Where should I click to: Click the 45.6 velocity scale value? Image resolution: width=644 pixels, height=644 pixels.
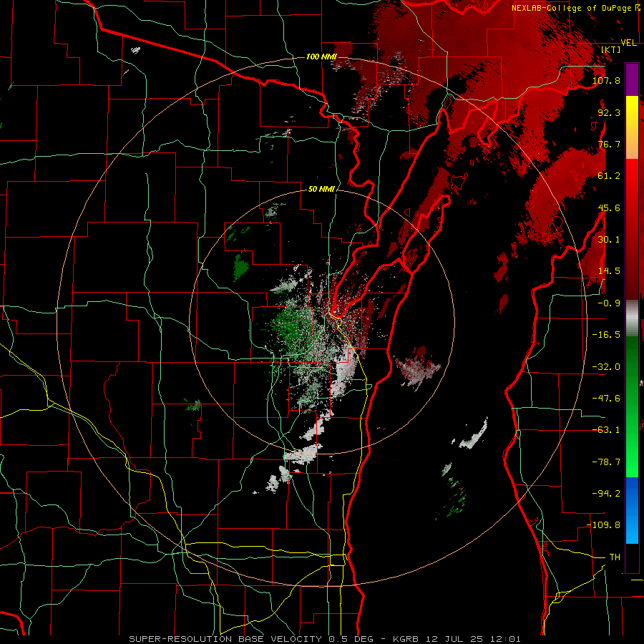coord(609,208)
